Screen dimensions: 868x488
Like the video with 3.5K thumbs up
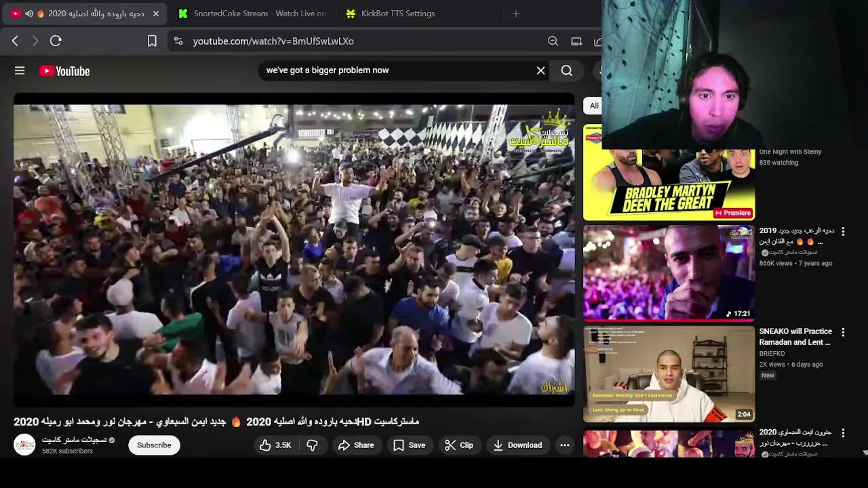[275, 445]
